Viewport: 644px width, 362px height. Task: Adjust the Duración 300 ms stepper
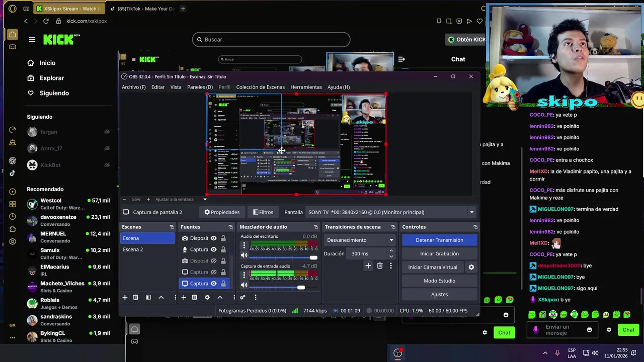[391, 254]
